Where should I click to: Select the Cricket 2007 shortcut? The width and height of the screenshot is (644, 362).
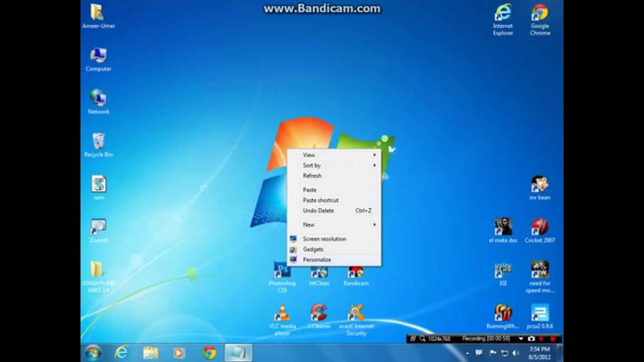tap(540, 231)
